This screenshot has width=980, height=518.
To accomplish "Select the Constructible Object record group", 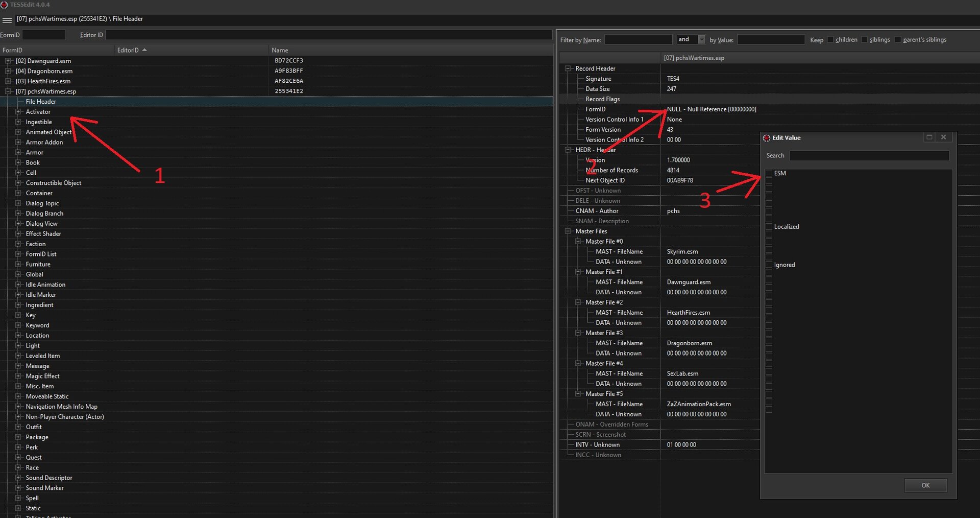I will pyautogui.click(x=54, y=183).
